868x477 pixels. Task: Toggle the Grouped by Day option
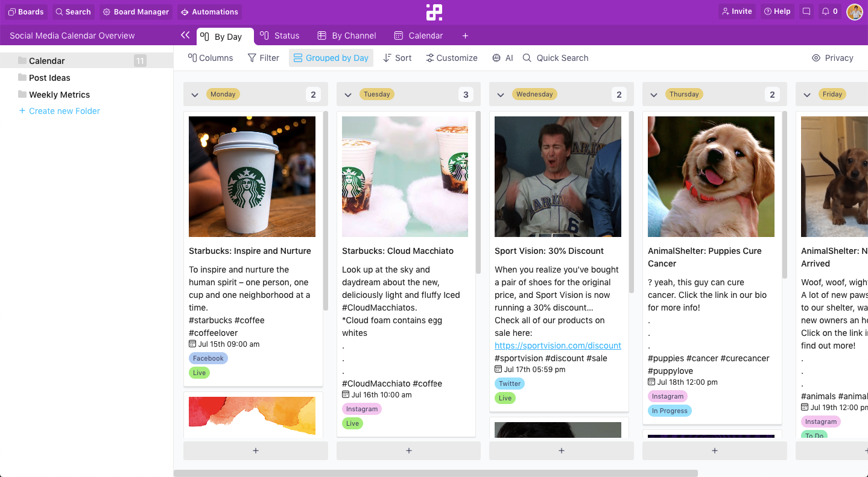pos(331,58)
